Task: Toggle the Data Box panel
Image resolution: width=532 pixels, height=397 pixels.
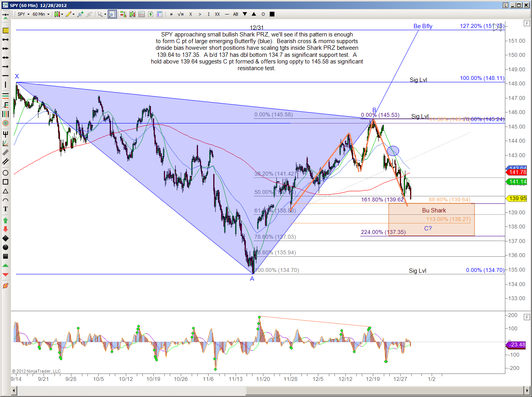Action: click(160, 14)
